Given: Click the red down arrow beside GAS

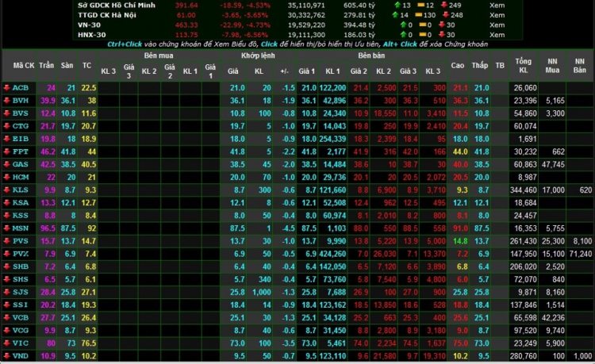Looking at the screenshot, I should pyautogui.click(x=7, y=165).
